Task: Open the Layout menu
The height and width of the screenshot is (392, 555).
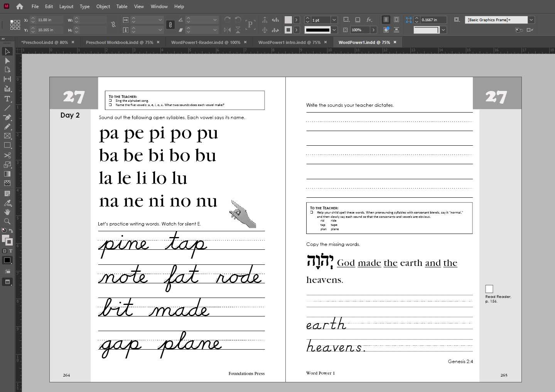Action: pyautogui.click(x=66, y=6)
